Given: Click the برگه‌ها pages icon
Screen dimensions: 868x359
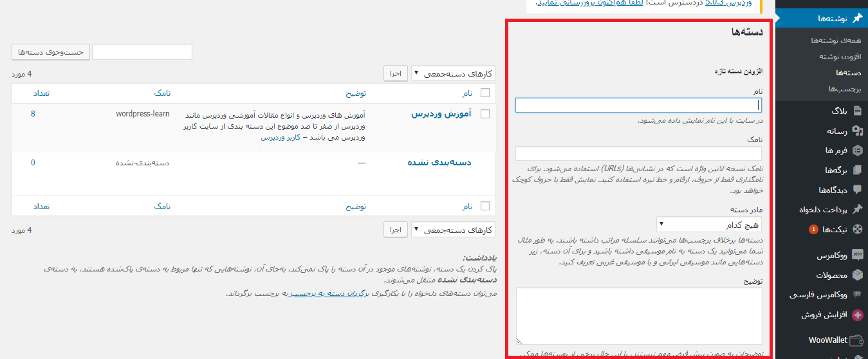Looking at the screenshot, I should 857,170.
